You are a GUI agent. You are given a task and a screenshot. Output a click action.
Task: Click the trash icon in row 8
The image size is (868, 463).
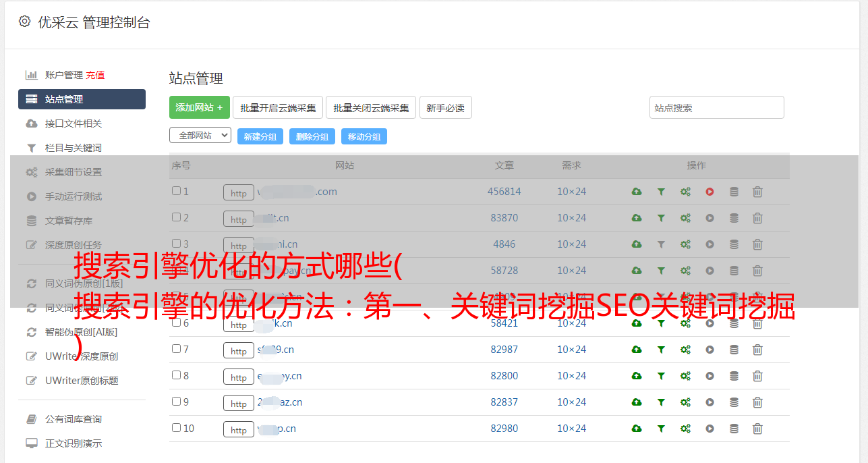tap(757, 376)
